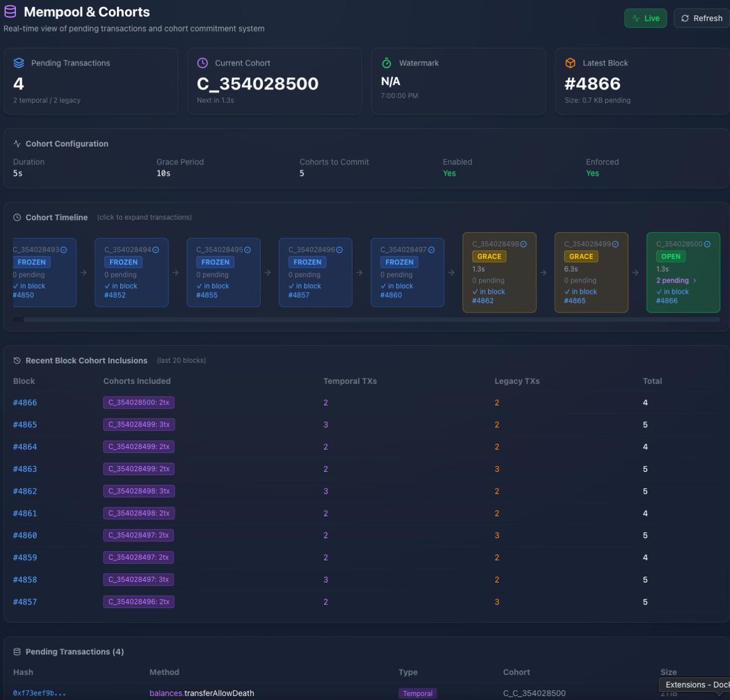Click the Pending Transactions layers icon
730x700 pixels.
click(x=19, y=63)
